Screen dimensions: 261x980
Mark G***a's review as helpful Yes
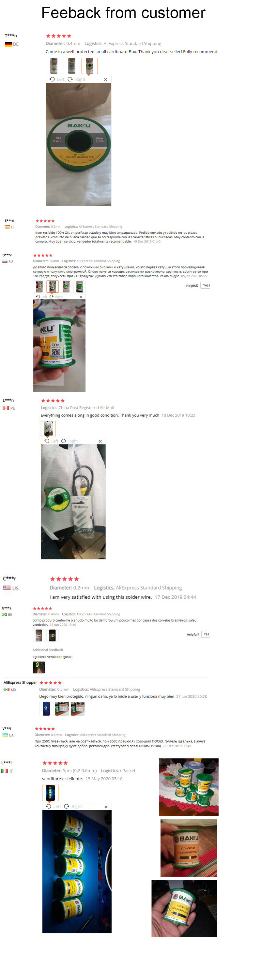[206, 634]
